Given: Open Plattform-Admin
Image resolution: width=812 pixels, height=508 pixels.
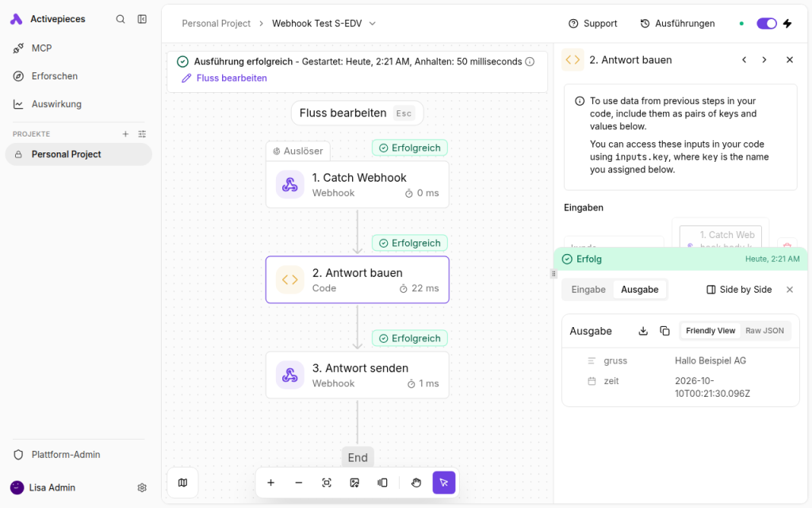Looking at the screenshot, I should (79, 455).
